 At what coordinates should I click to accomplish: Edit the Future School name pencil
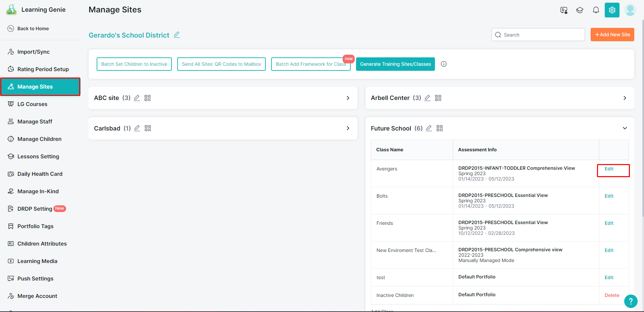click(429, 128)
